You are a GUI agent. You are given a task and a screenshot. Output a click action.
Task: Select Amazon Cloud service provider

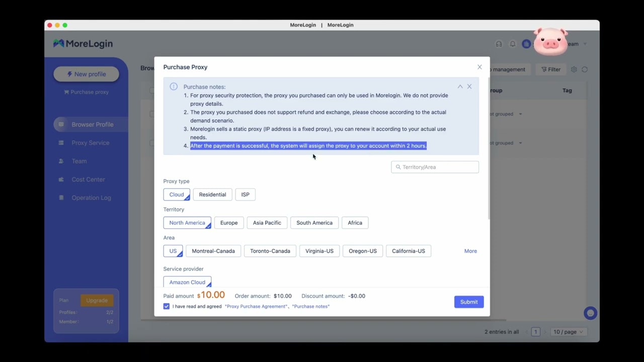coord(187,282)
